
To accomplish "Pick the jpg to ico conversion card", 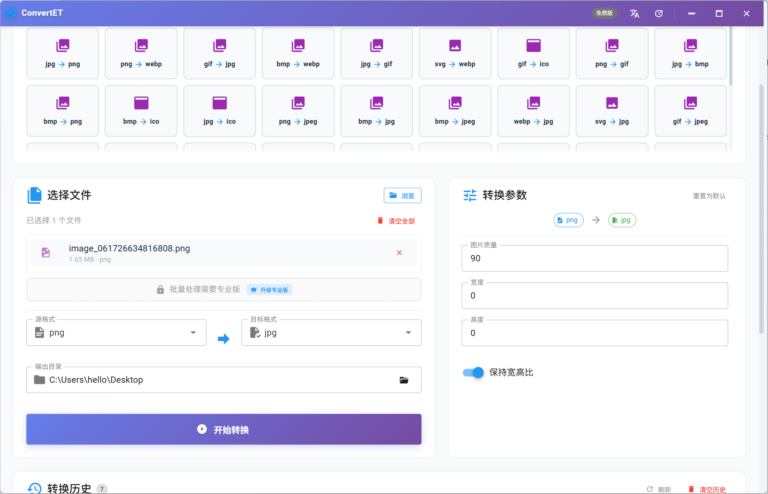I will coord(219,111).
